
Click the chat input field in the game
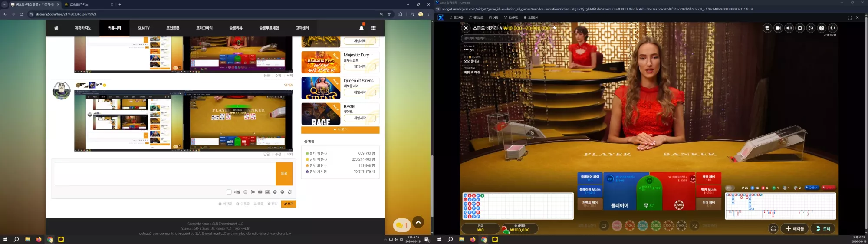(x=491, y=38)
